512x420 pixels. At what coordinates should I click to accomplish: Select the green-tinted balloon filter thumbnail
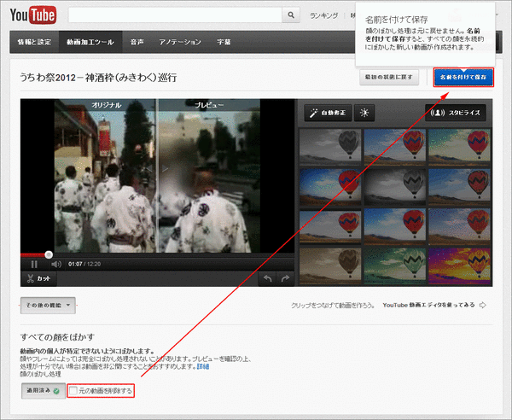point(395,266)
